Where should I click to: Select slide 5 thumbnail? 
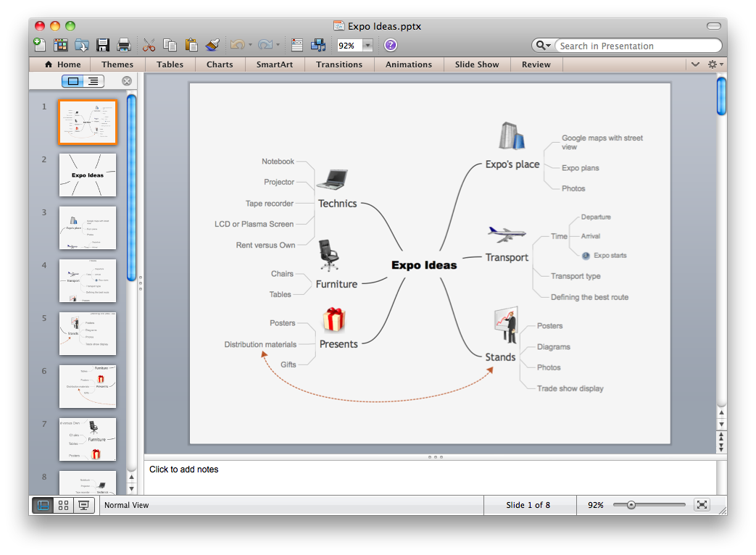87,333
